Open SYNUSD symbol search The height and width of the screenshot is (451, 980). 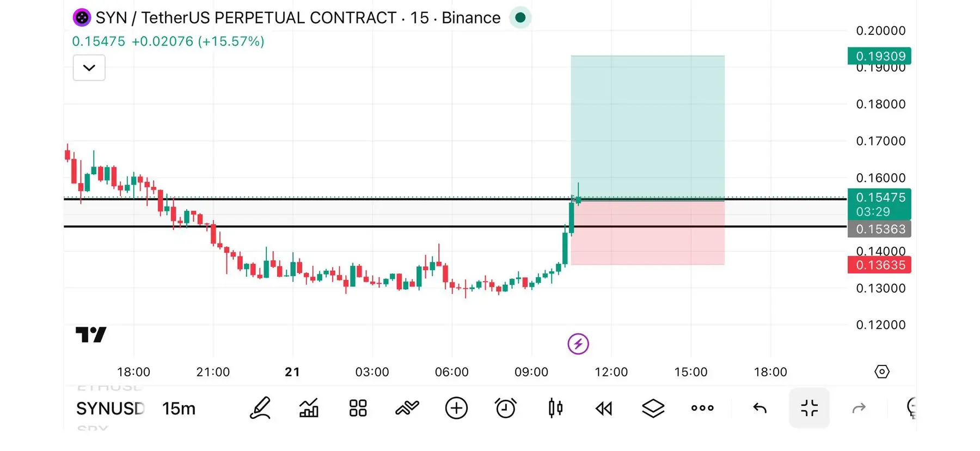tap(111, 409)
